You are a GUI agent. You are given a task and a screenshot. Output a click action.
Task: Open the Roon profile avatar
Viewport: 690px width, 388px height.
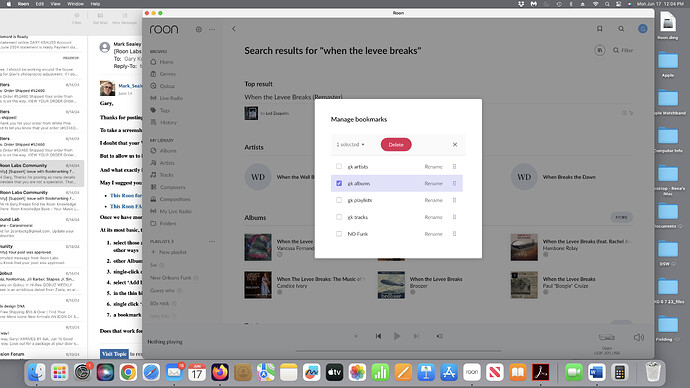[x=642, y=29]
